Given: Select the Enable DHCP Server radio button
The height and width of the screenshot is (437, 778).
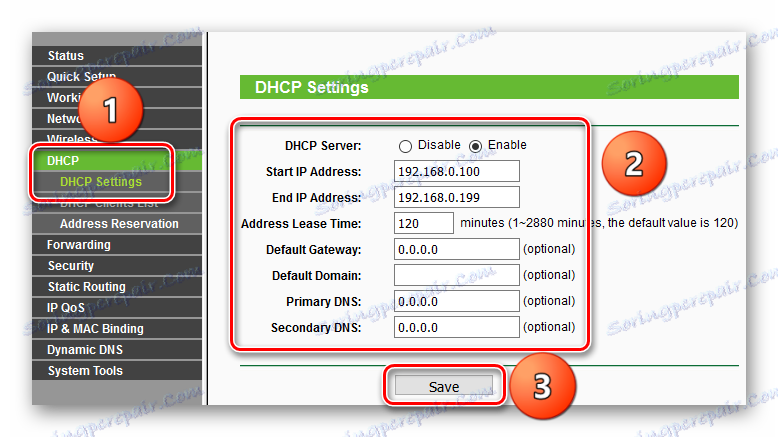Looking at the screenshot, I should [475, 146].
